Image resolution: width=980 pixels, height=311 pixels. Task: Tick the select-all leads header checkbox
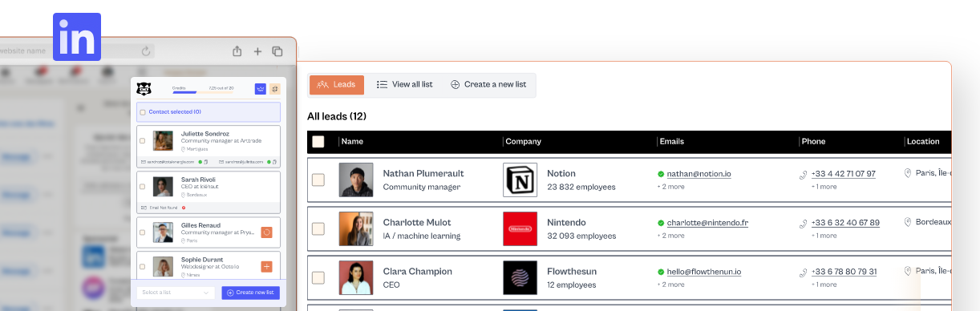[318, 142]
